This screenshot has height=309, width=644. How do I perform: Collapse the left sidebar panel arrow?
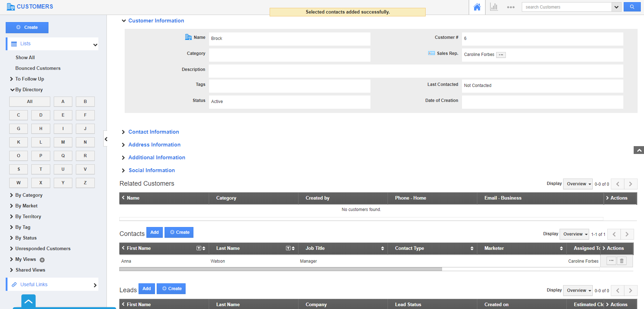(x=106, y=139)
